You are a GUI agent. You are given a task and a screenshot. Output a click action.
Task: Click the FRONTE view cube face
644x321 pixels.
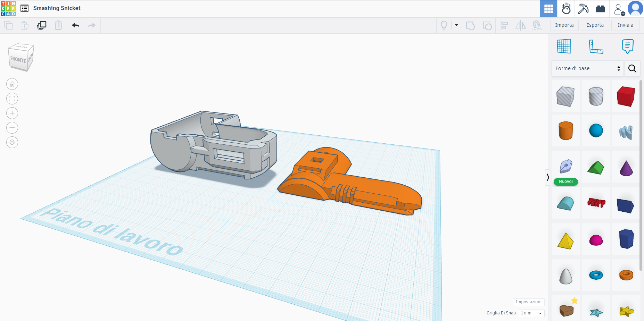(x=18, y=59)
